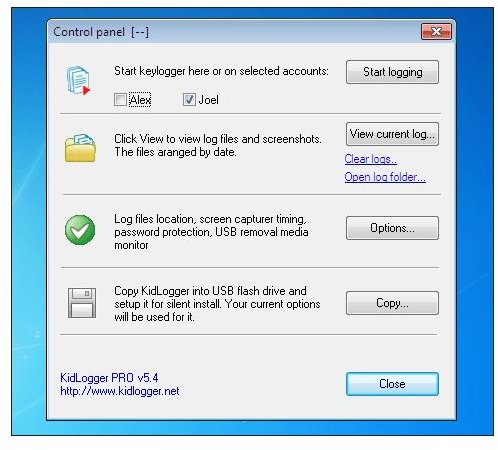Click the Copy button for USB install

pyautogui.click(x=392, y=303)
